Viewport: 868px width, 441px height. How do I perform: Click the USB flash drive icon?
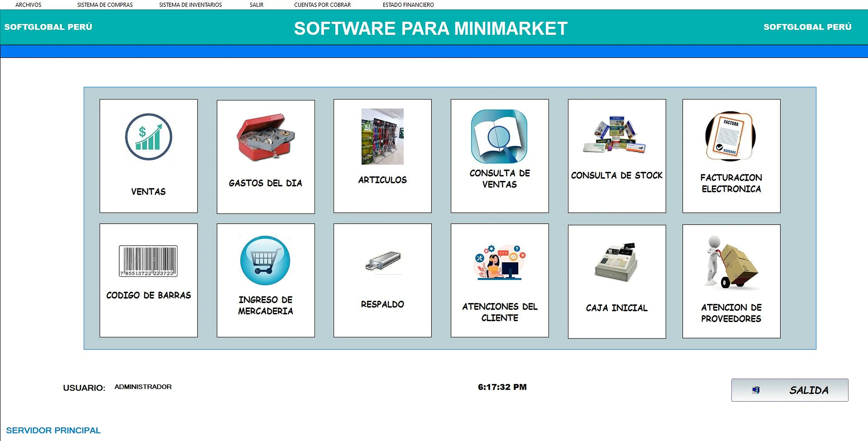tap(383, 261)
